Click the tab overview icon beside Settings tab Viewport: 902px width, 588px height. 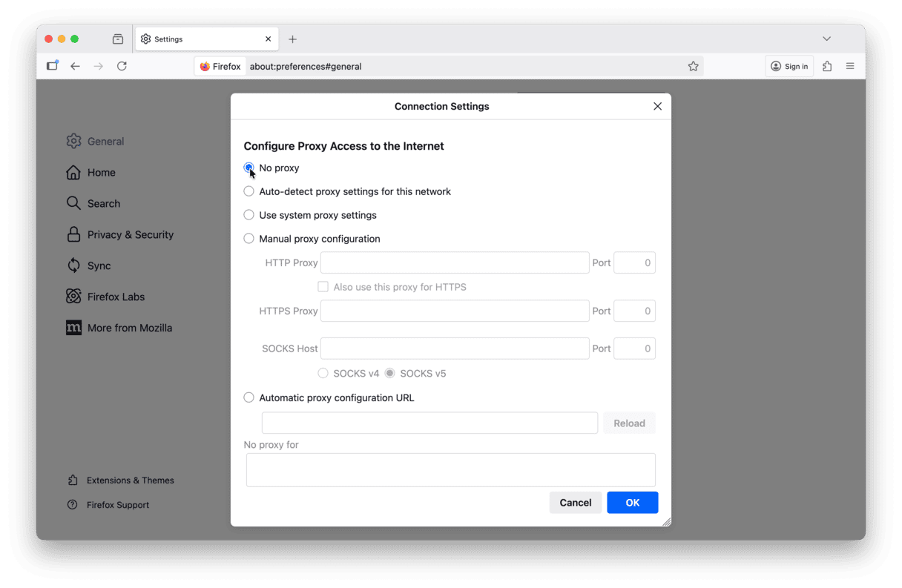[118, 39]
